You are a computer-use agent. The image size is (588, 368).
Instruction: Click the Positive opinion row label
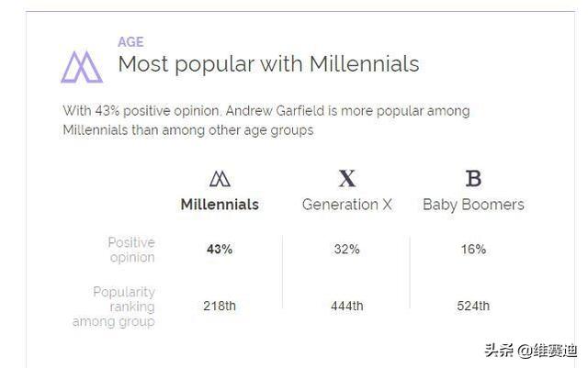pos(131,250)
